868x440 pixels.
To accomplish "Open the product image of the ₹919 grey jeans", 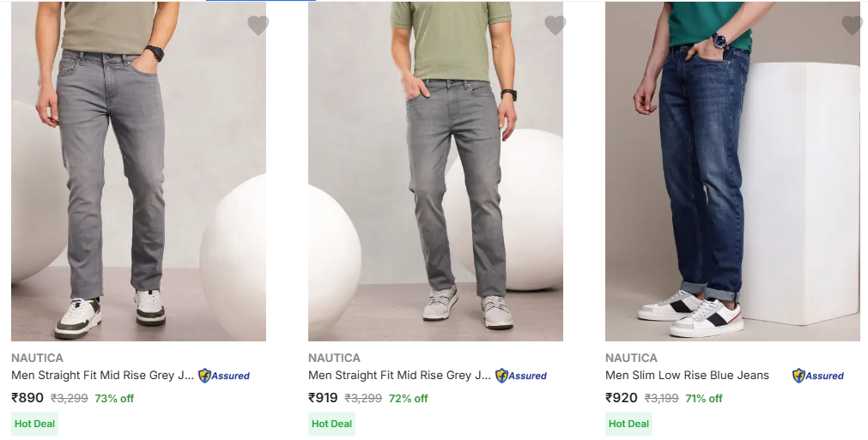I will coord(435,172).
